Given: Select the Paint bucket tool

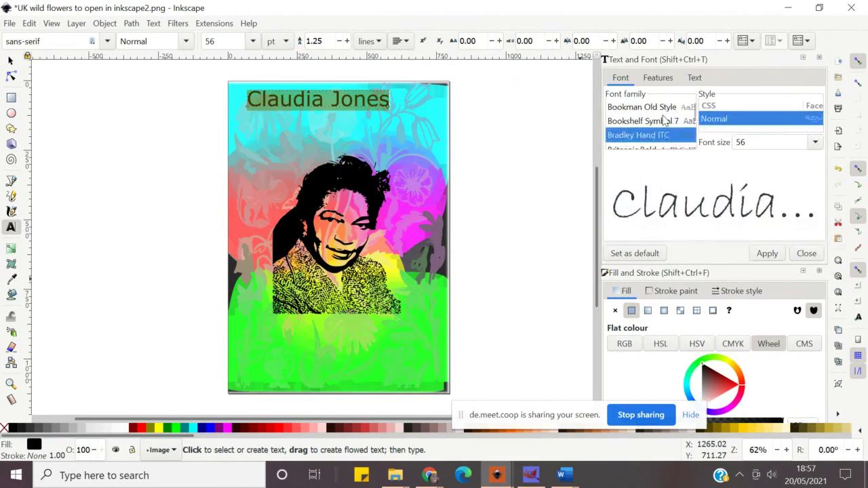Looking at the screenshot, I should pos(11,295).
